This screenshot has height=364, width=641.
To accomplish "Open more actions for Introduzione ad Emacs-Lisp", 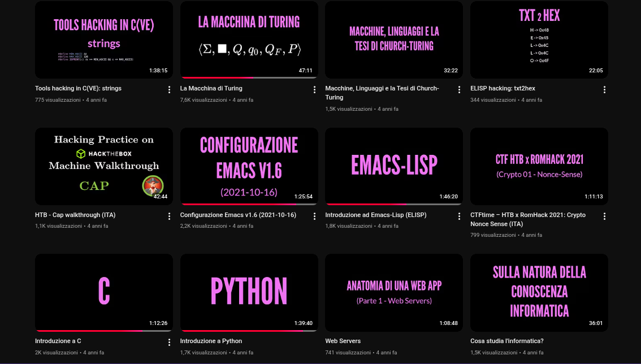I will click(x=460, y=216).
